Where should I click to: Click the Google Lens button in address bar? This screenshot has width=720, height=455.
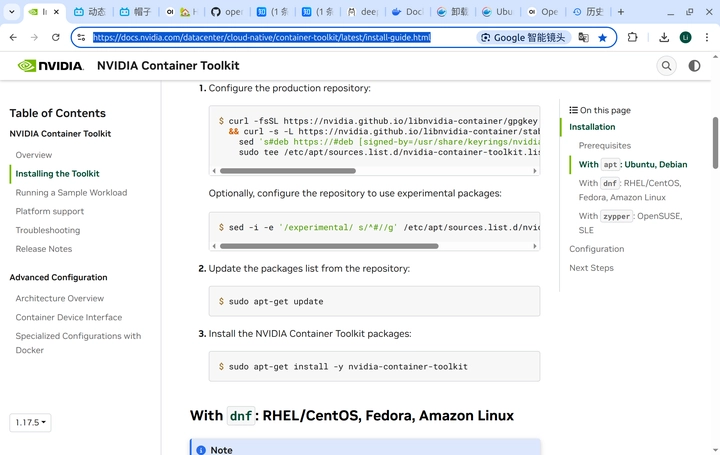click(522, 37)
